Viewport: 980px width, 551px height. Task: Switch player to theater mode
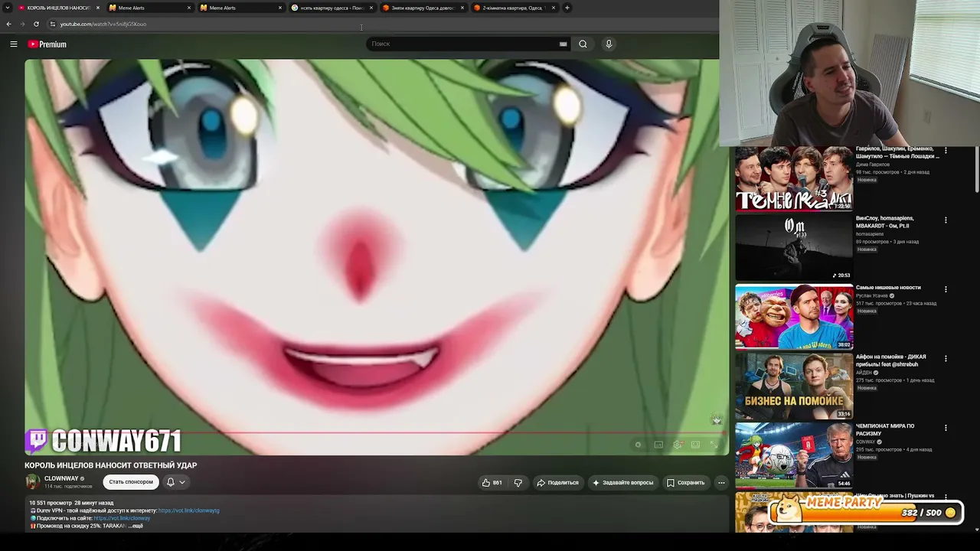(x=695, y=445)
